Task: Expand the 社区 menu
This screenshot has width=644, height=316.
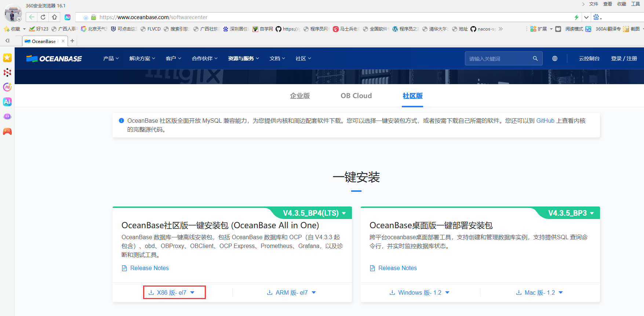Action: tap(303, 58)
